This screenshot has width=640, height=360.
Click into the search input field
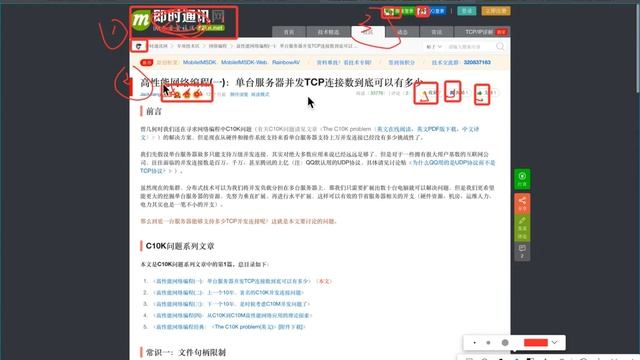pyautogui.click(x=469, y=47)
